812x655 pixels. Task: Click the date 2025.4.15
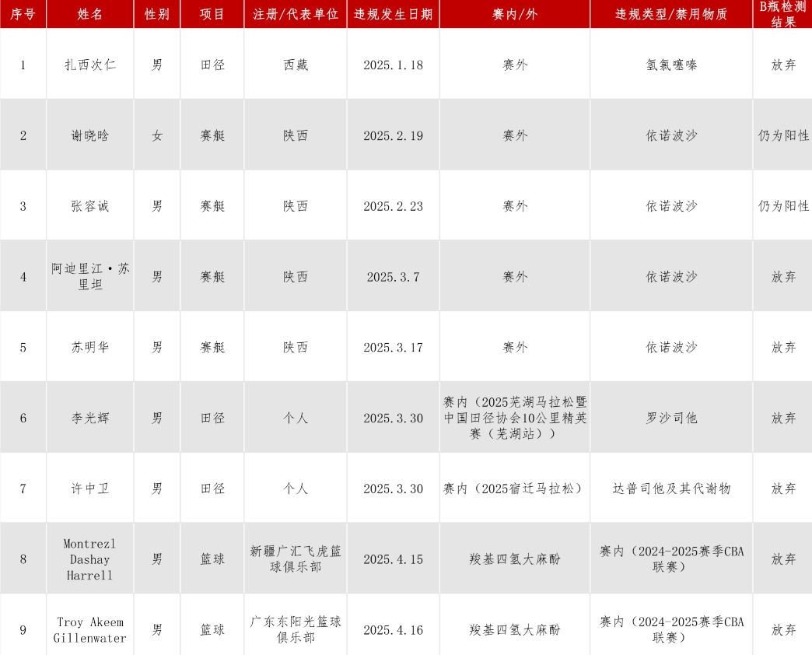[393, 559]
